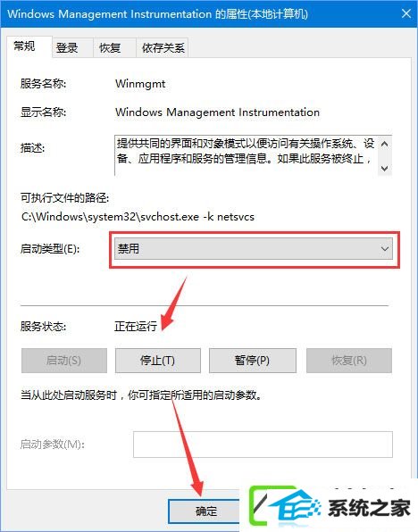Expand the 启动类型 dropdown arrow
The height and width of the screenshot is (532, 418).
(384, 249)
